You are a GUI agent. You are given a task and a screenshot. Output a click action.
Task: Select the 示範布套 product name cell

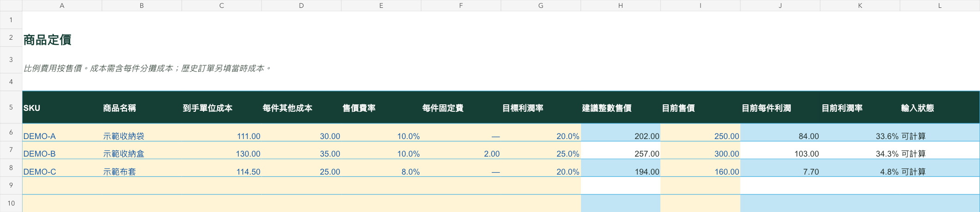[x=142, y=168]
